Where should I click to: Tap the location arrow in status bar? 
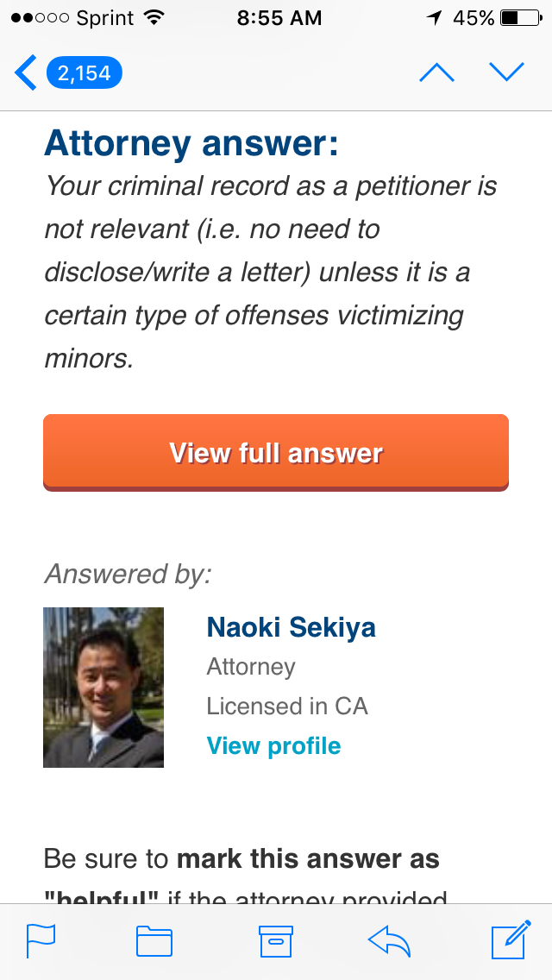pyautogui.click(x=434, y=18)
